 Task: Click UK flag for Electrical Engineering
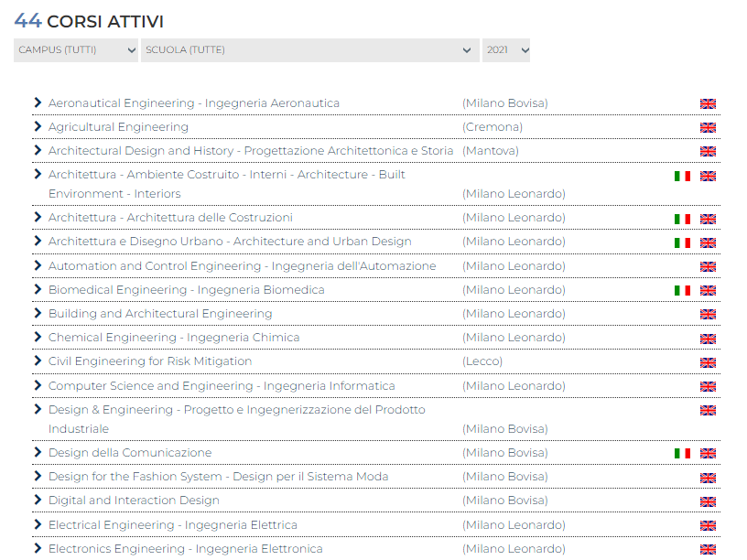(x=708, y=526)
